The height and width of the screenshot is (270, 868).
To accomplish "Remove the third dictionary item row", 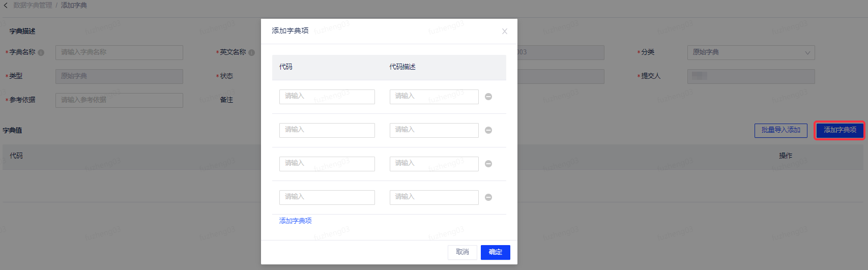I will pos(488,164).
